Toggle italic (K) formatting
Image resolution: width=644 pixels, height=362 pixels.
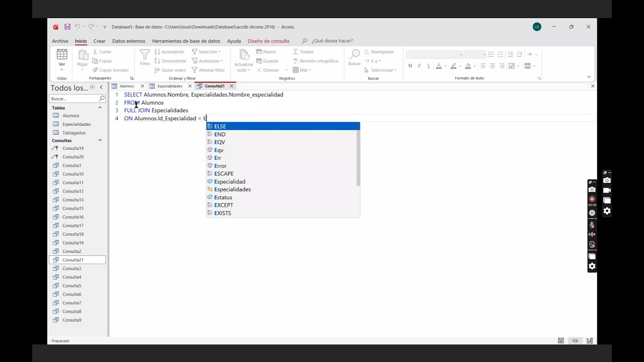[x=420, y=66]
